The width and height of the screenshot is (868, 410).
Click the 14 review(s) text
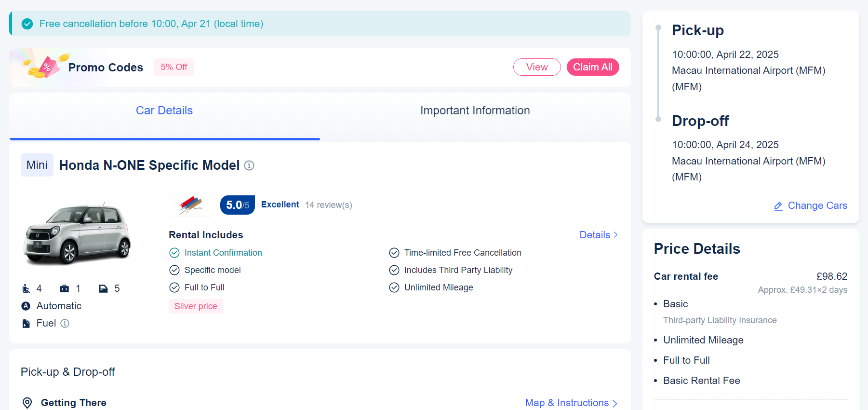pyautogui.click(x=329, y=205)
